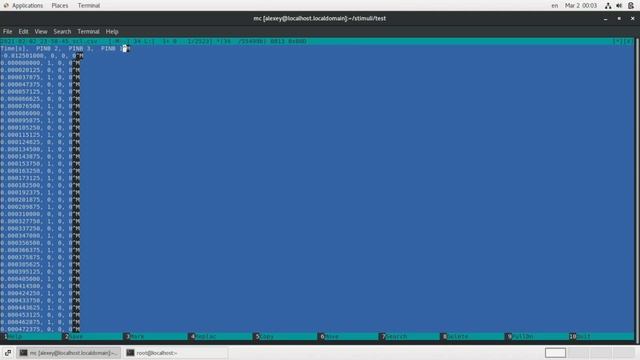
Task: Open the Help menu
Action: point(112,31)
